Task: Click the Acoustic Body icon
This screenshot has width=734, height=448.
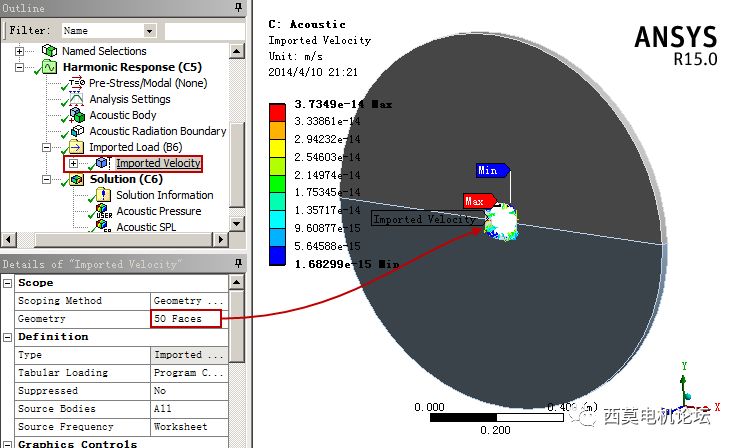Action: (x=77, y=115)
